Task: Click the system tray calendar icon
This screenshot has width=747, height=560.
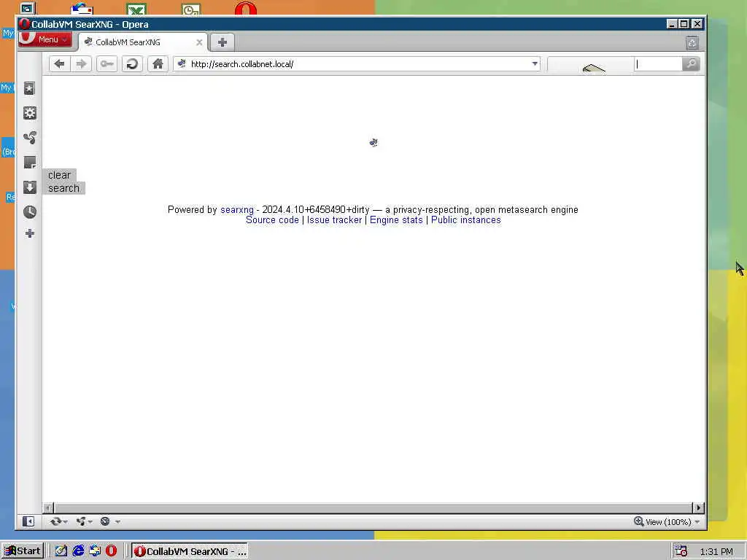Action: pos(681,551)
